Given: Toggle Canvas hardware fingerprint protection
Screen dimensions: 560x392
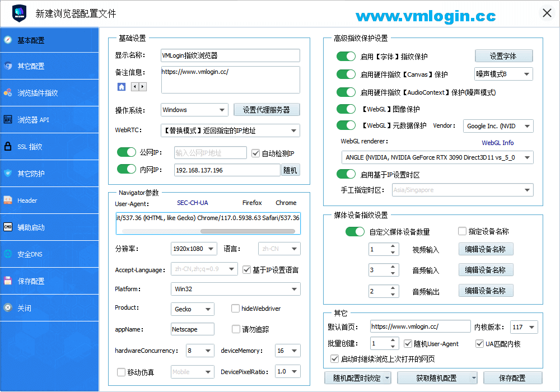Looking at the screenshot, I should pos(346,74).
